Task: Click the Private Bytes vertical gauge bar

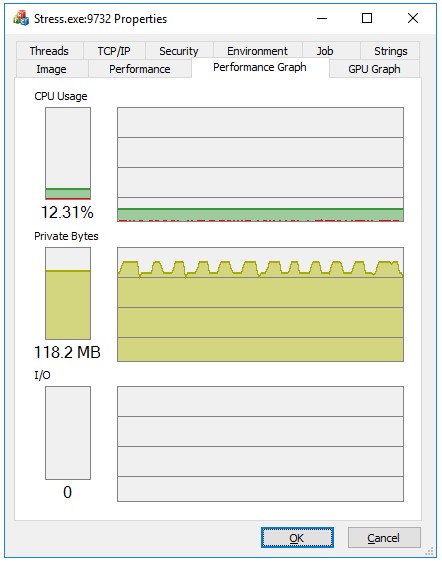Action: click(x=68, y=293)
